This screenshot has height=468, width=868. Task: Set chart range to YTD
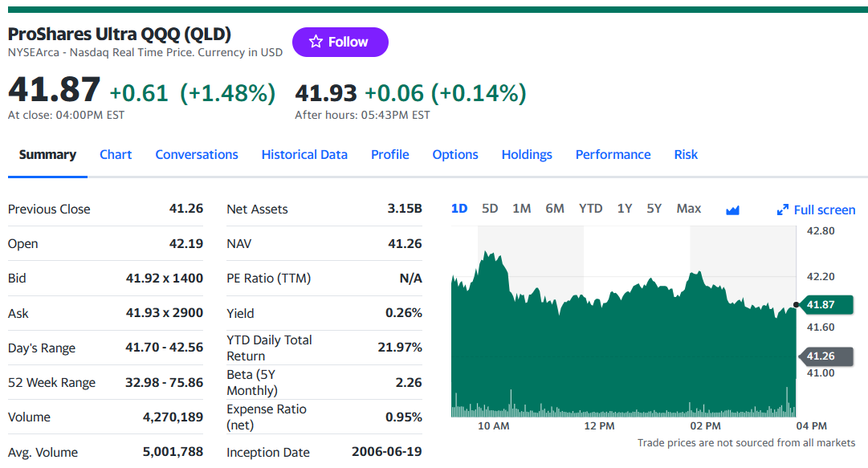click(x=591, y=209)
